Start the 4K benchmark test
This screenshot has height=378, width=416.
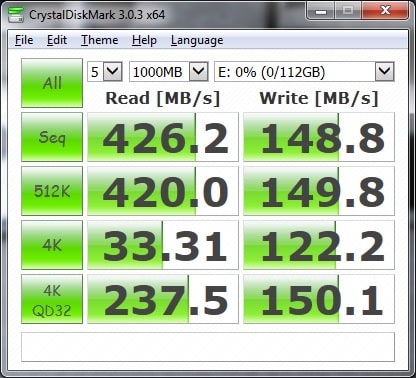click(x=52, y=245)
